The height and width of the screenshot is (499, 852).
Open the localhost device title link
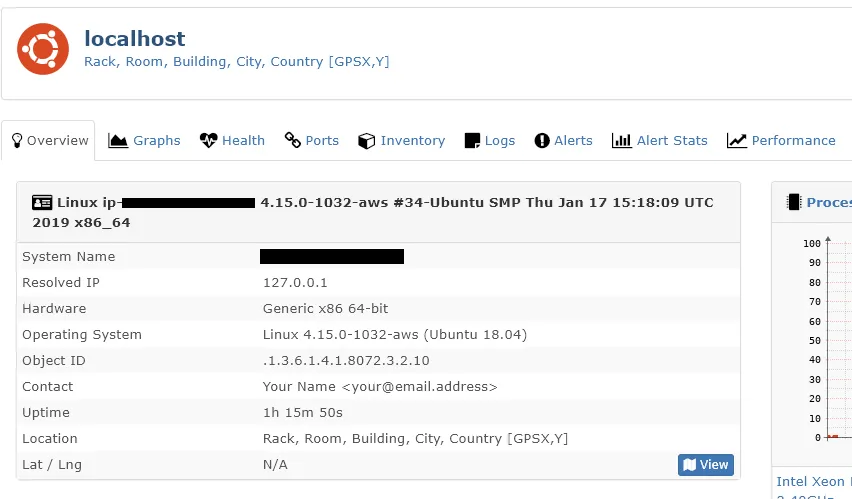[135, 39]
